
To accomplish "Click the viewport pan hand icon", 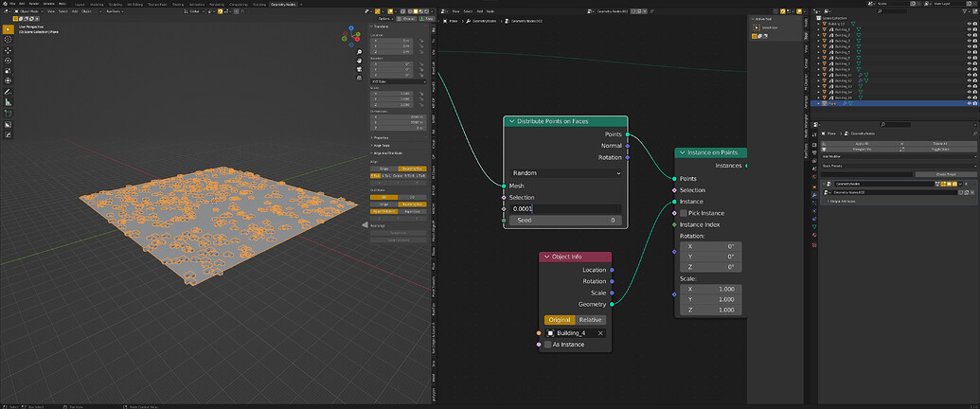I will click(360, 61).
